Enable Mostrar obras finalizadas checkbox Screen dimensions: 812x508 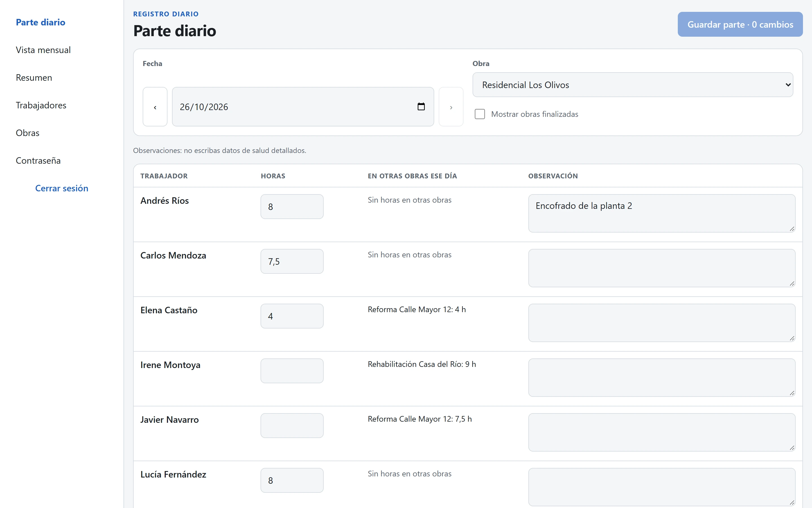pyautogui.click(x=480, y=114)
